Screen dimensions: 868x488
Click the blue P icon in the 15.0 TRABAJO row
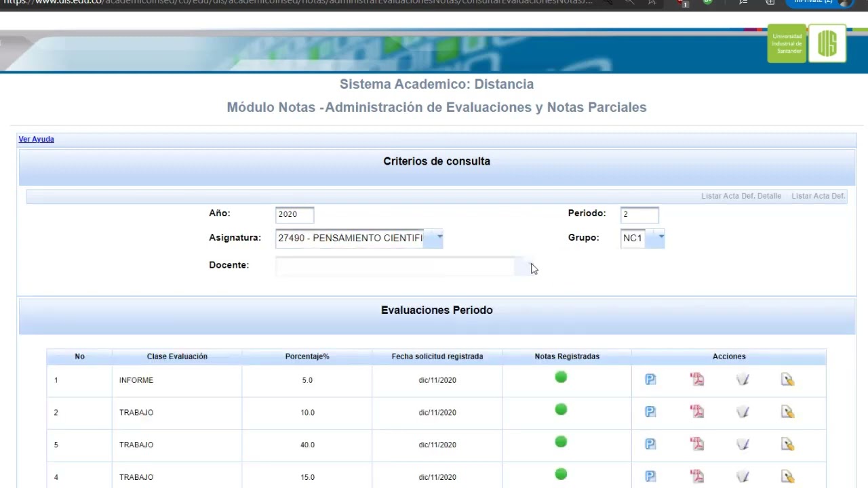tap(650, 476)
